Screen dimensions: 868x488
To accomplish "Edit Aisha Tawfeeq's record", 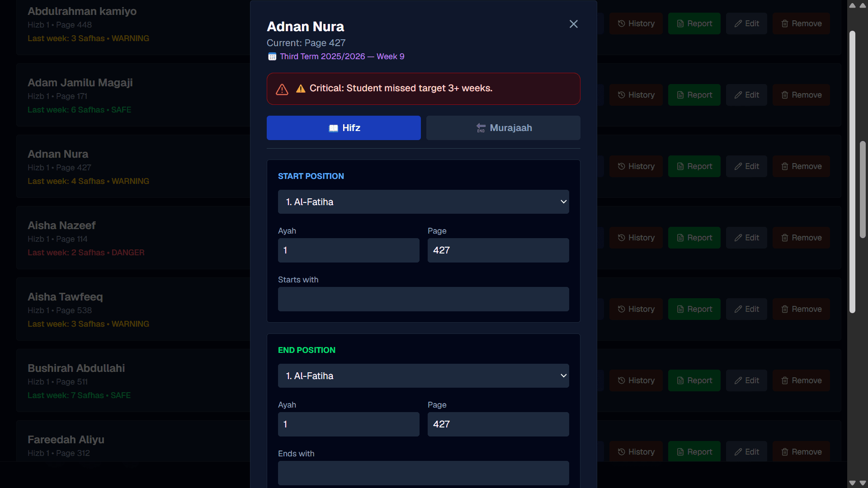I will pyautogui.click(x=746, y=309).
